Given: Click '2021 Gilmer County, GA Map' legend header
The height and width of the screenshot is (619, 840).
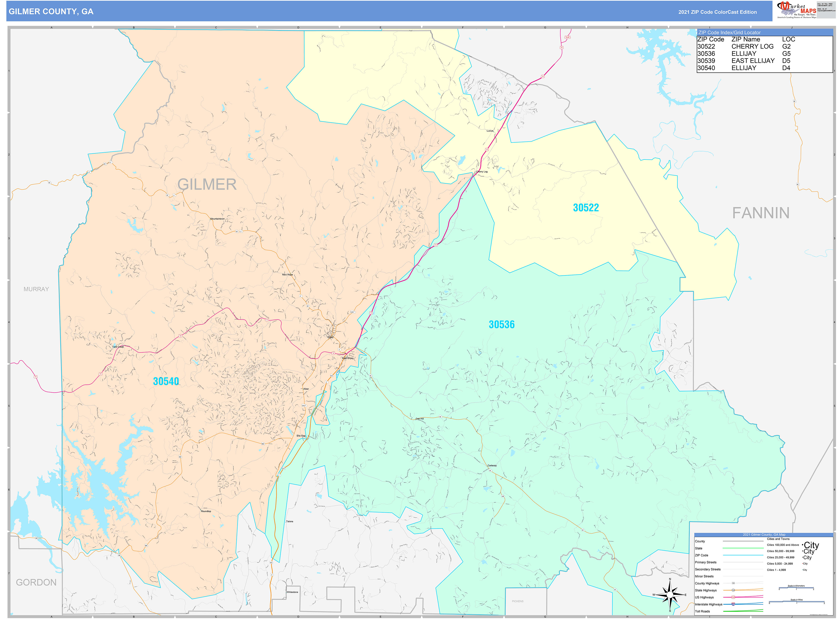Looking at the screenshot, I should pyautogui.click(x=764, y=535).
